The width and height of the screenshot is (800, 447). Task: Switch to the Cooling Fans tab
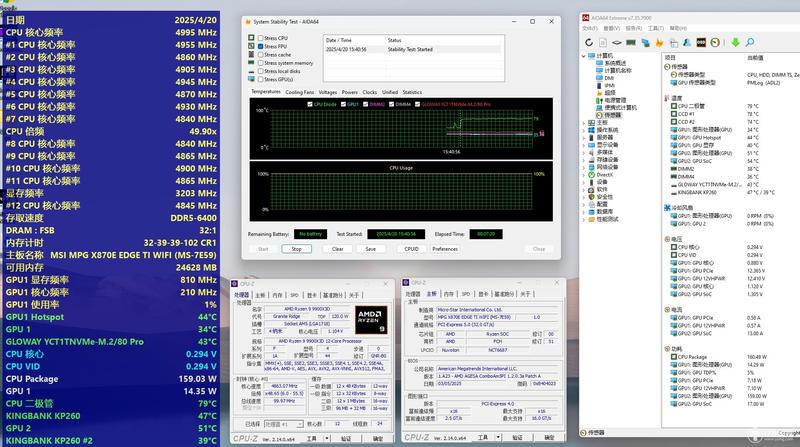click(x=299, y=92)
